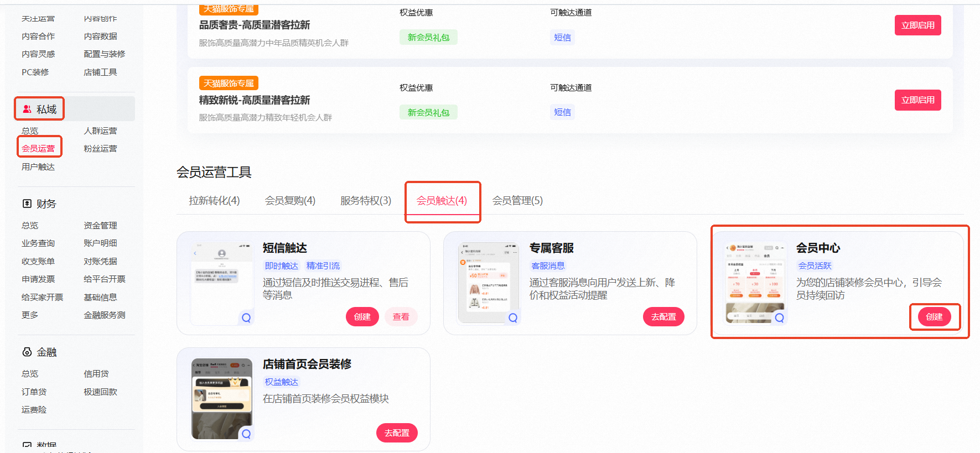Click the 私域 section user icon
The width and height of the screenshot is (980, 453).
[27, 109]
